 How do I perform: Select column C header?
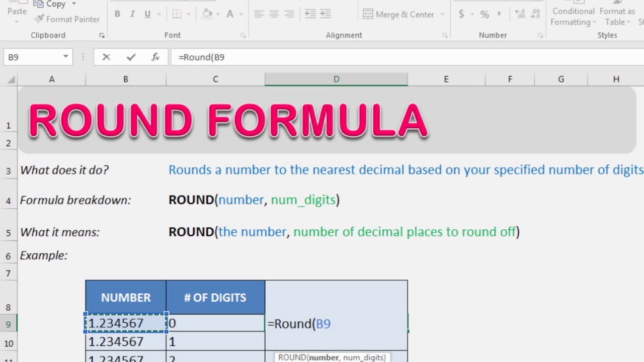click(x=215, y=79)
